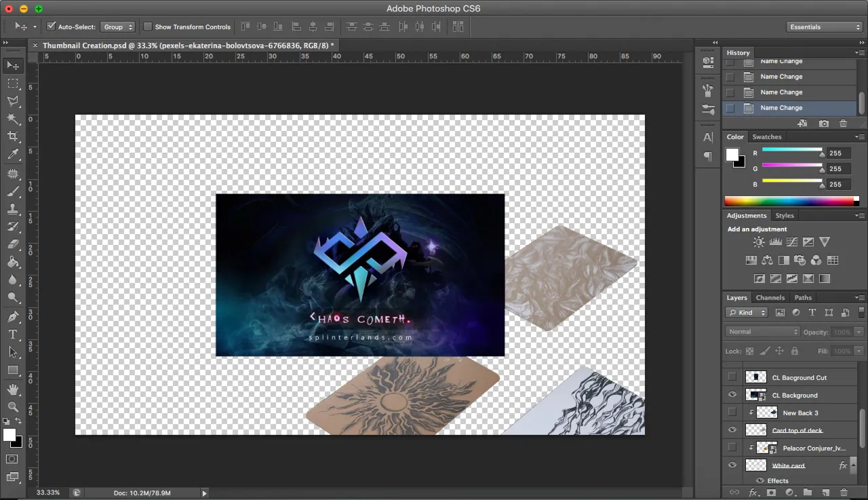Select the Thumbnail Creation.psd document tab
Screen dimensions: 868x500
tap(188, 45)
